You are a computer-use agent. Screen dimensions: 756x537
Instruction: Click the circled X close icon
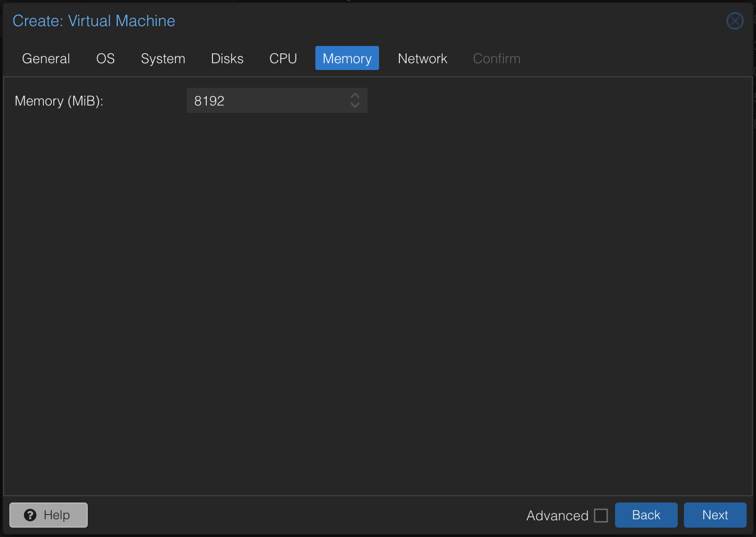735,21
